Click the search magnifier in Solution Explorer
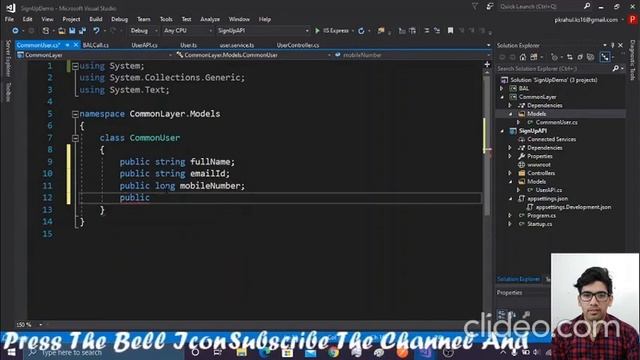Image resolution: width=640 pixels, height=360 pixels. click(x=615, y=69)
